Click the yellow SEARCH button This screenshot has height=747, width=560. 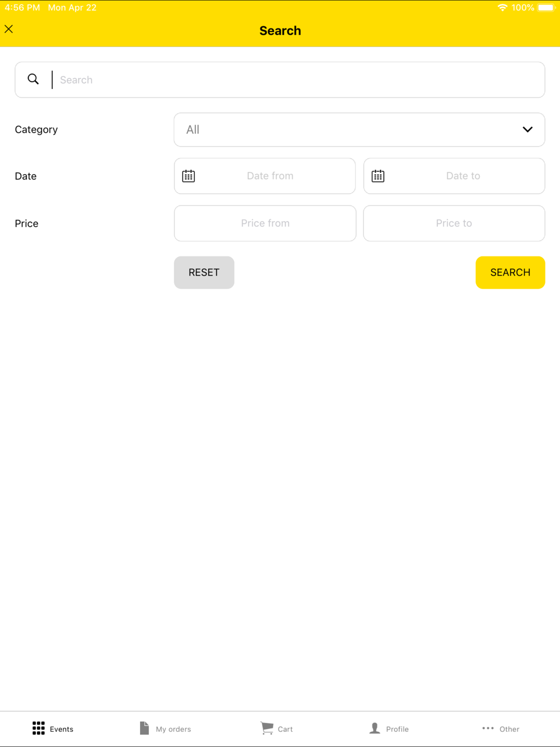(x=510, y=273)
